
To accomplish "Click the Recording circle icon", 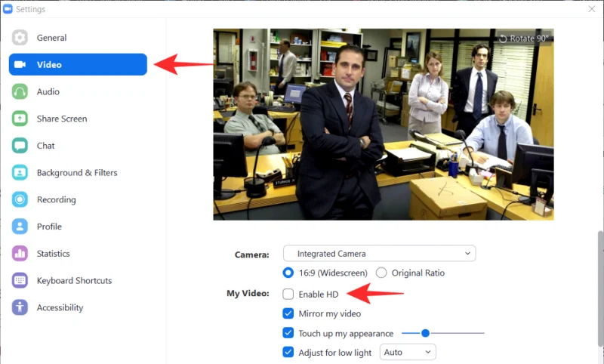I will click(20, 199).
